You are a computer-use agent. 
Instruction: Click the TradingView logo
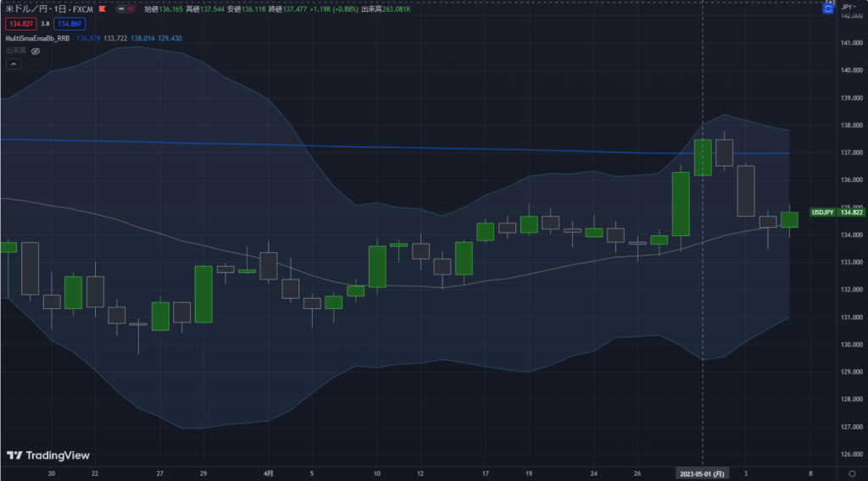(x=48, y=456)
